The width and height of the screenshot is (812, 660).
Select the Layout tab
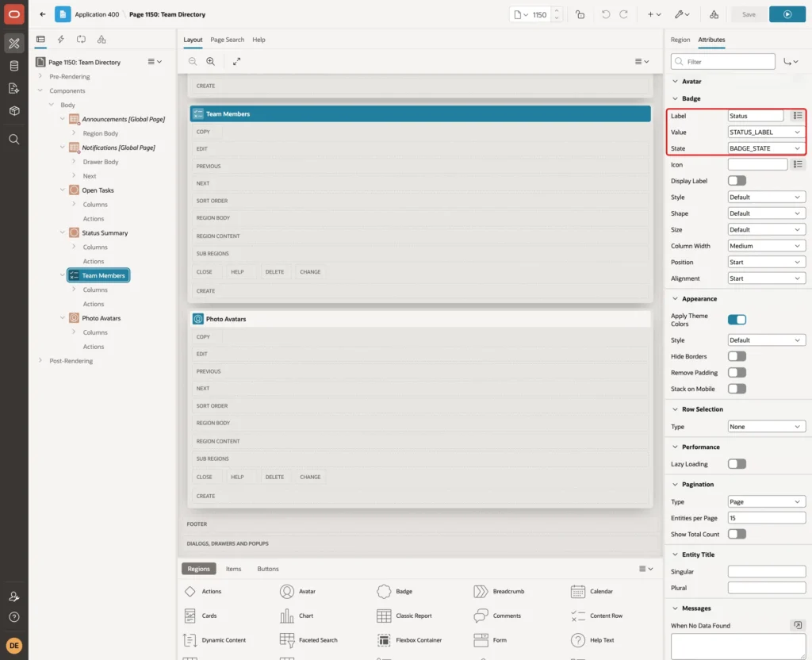[193, 40]
